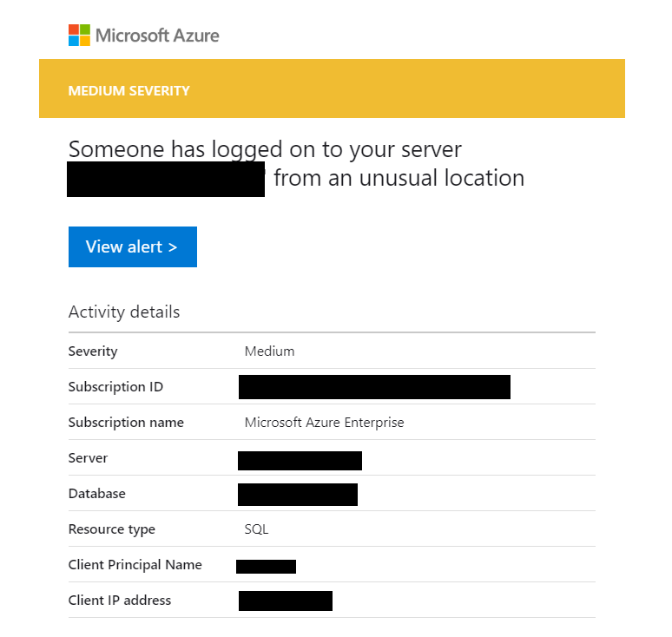Select the Medium severity value
Image resolution: width=672 pixels, height=637 pixels.
(x=269, y=351)
